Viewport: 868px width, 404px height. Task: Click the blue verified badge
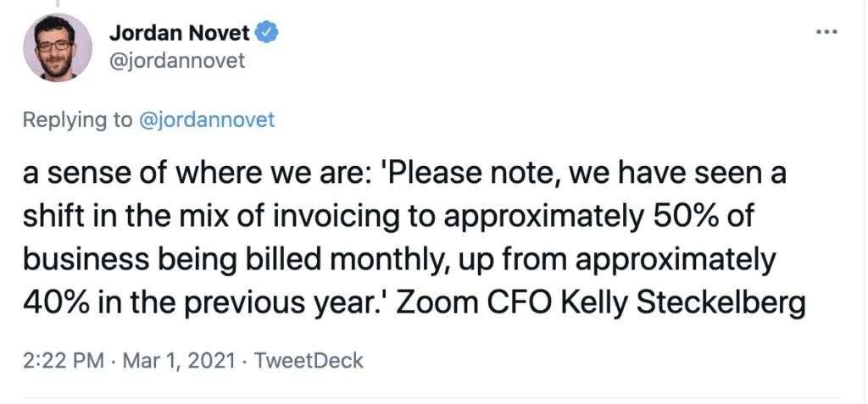coord(266,35)
